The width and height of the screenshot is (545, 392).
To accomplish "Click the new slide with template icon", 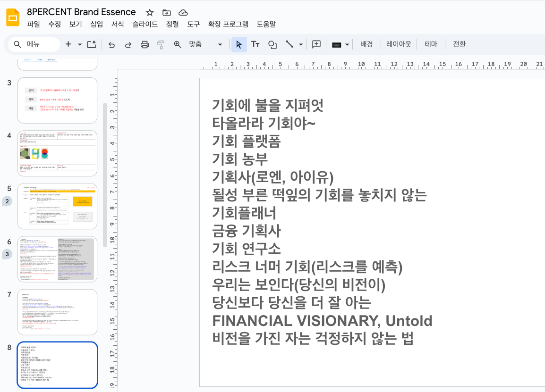I will (x=92, y=44).
